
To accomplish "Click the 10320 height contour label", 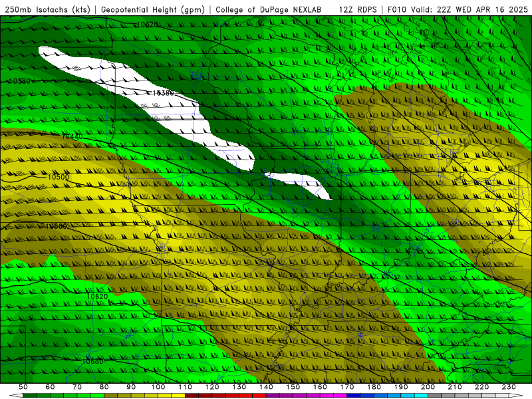I will pos(147,25).
